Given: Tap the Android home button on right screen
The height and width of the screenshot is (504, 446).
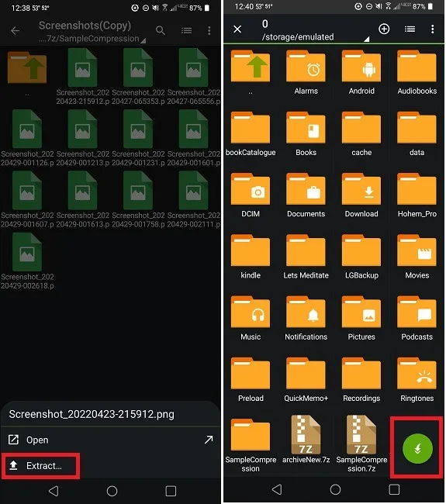Looking at the screenshot, I should point(335,489).
